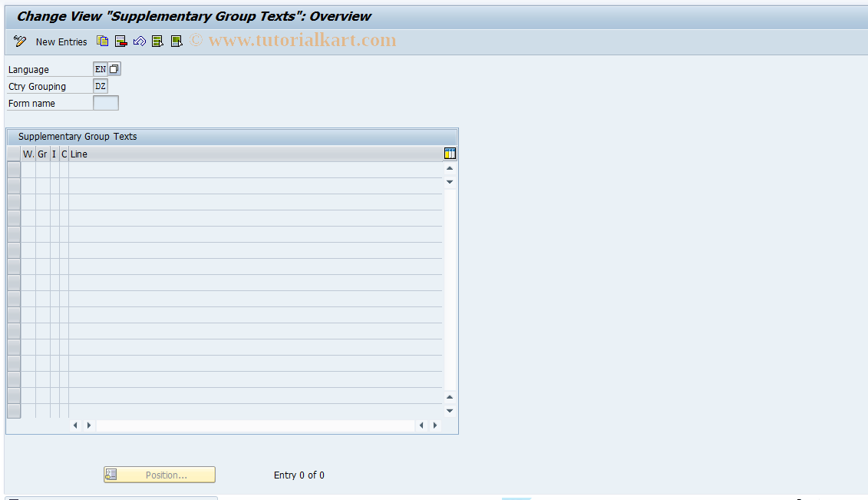Click the lowest scroll-down arrow of the vertical scrollbar

tap(450, 411)
